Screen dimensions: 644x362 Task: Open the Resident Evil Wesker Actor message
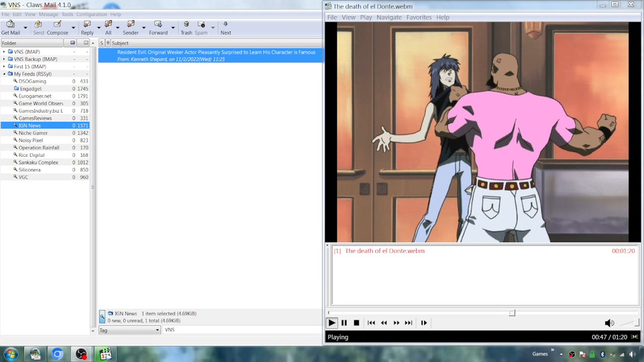coord(210,56)
